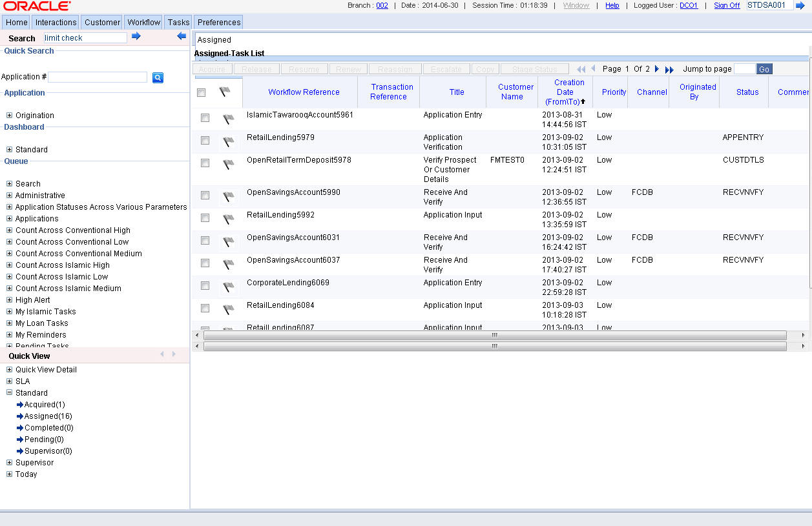Collapse the Standard node in Quick View
The width and height of the screenshot is (812, 526).
10,393
